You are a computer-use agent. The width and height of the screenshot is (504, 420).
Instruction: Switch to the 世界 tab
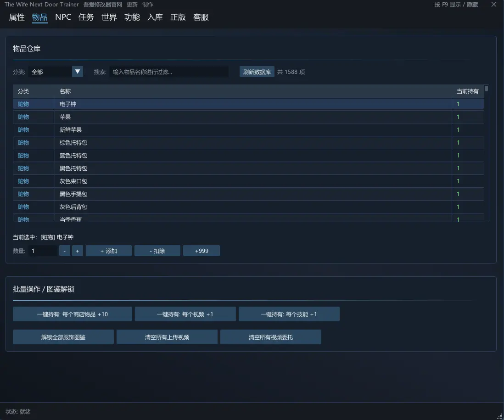(x=109, y=17)
